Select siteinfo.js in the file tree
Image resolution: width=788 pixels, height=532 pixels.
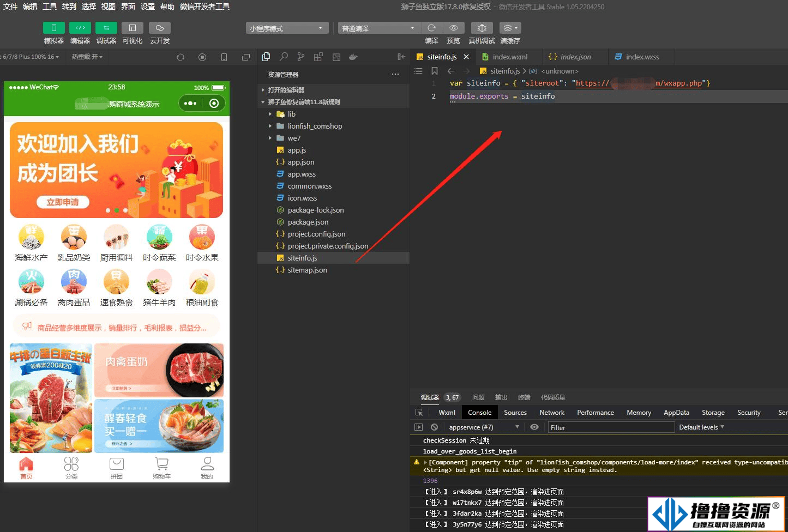333,258
